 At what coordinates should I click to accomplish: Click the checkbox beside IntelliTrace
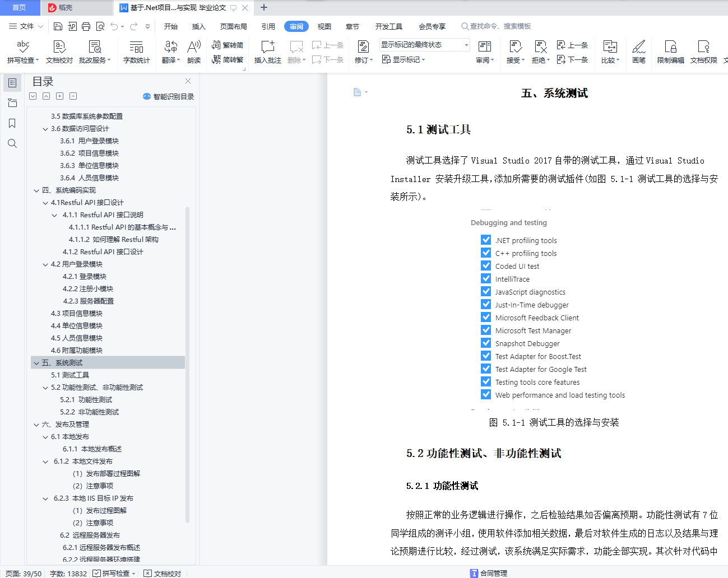pos(486,278)
